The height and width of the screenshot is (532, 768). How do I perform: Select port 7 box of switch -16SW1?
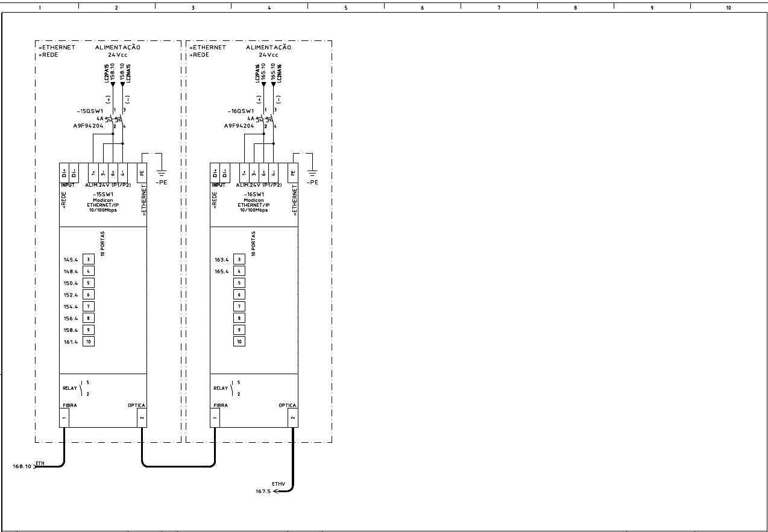coord(239,307)
